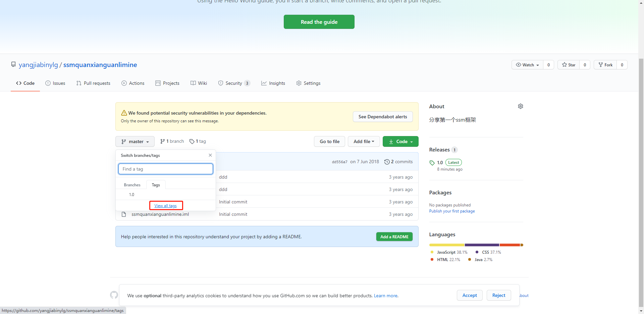
Task: Click Add a README button
Action: 394,237
